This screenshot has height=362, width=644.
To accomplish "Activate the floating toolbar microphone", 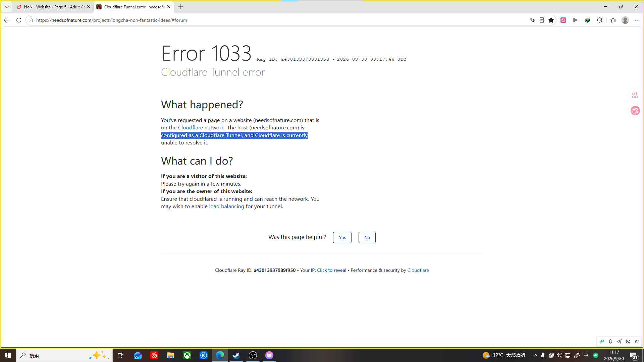I will [610, 342].
